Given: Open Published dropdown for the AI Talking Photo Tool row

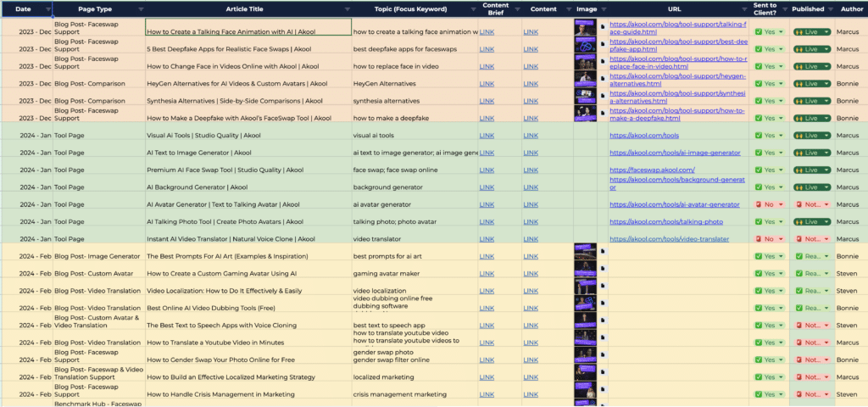Looking at the screenshot, I should pos(811,222).
